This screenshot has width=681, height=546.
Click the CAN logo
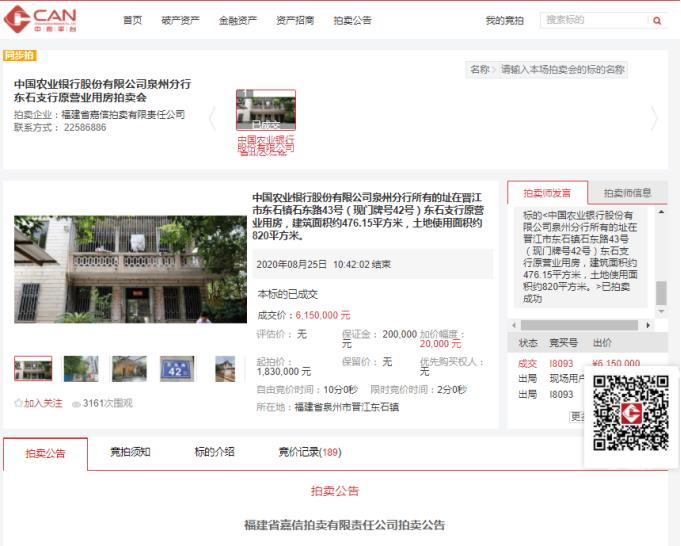(x=40, y=19)
